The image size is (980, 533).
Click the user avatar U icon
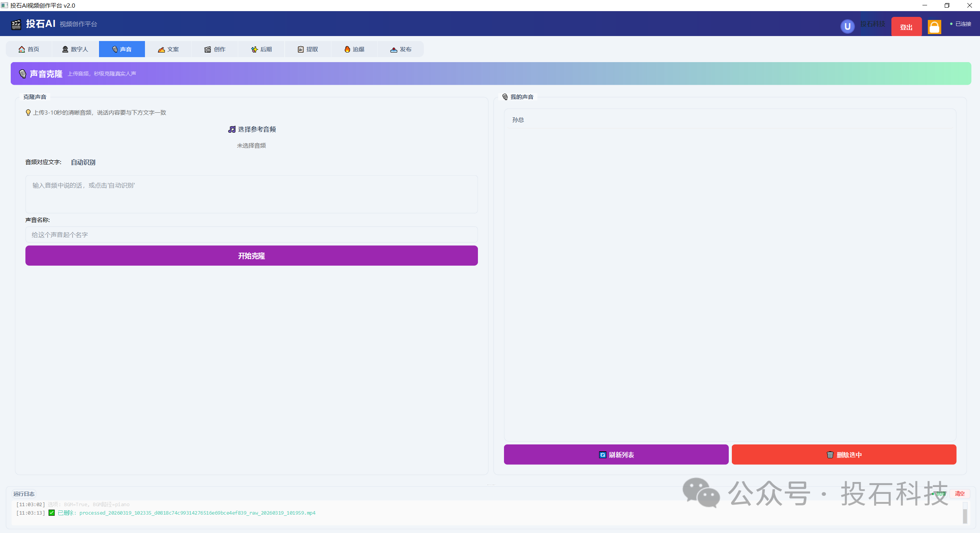(847, 26)
